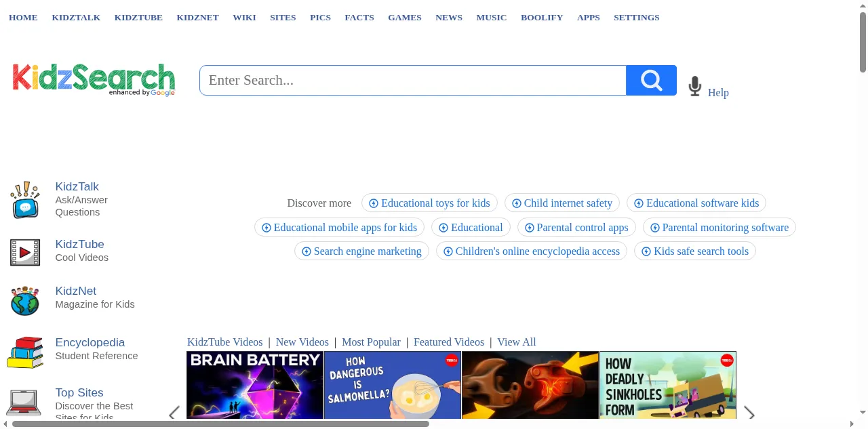
Task: Select the Educational software kids chip
Action: click(696, 203)
